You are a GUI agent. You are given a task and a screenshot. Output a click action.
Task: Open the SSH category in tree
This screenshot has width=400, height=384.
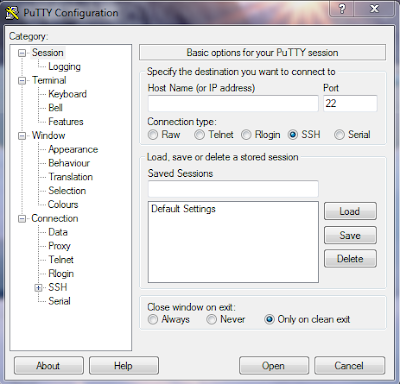coord(58,287)
